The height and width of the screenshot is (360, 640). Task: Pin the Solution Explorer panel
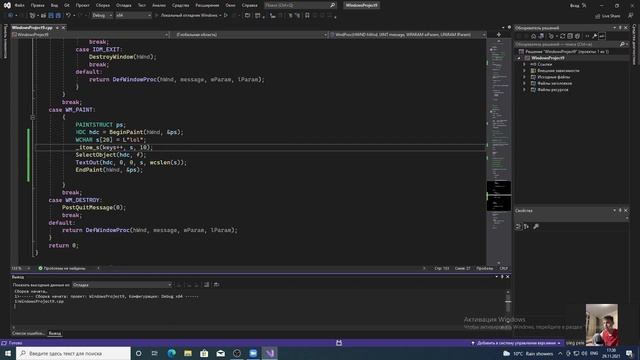point(620,28)
